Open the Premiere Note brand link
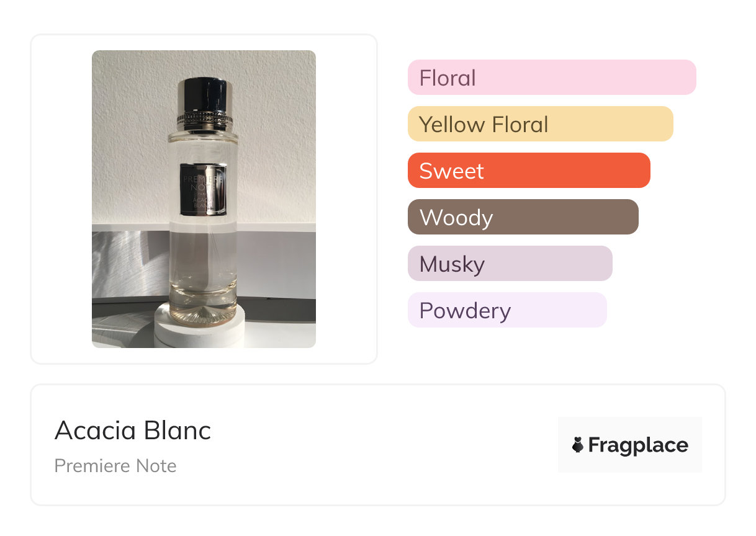 point(115,466)
